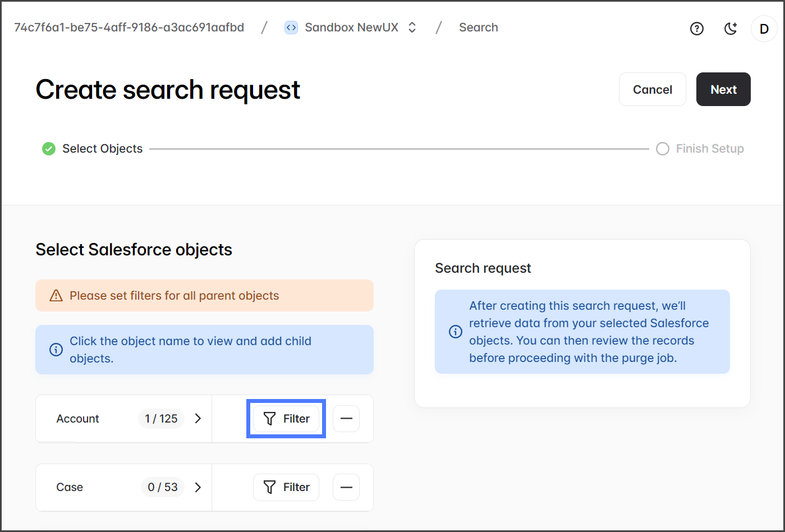Open the organization ID breadcrumb
This screenshot has width=785, height=532.
129,27
